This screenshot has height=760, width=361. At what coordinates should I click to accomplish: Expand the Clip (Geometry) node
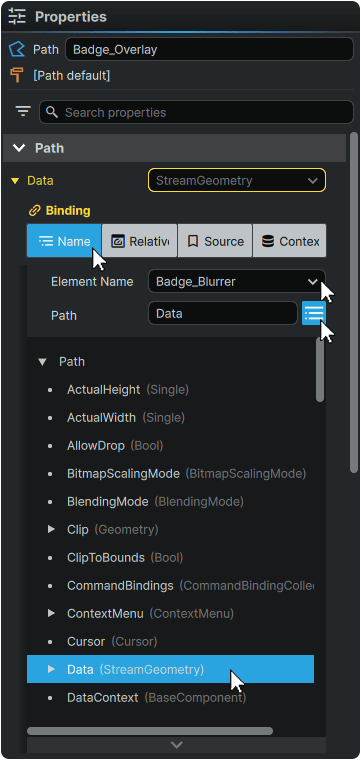[51, 529]
